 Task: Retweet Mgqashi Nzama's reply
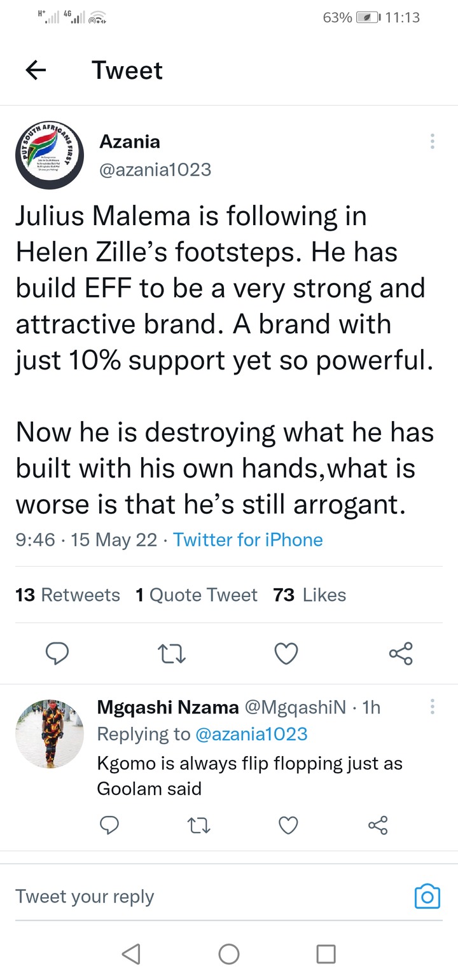coord(199,825)
